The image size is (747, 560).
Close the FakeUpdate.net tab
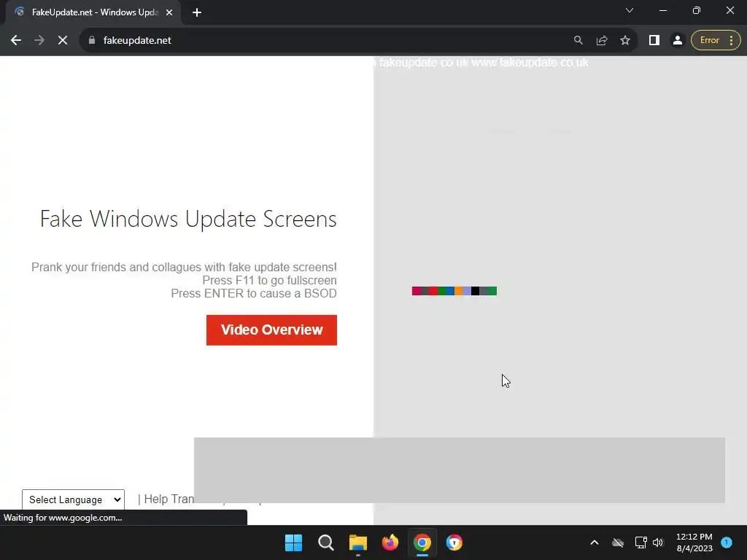tap(169, 12)
